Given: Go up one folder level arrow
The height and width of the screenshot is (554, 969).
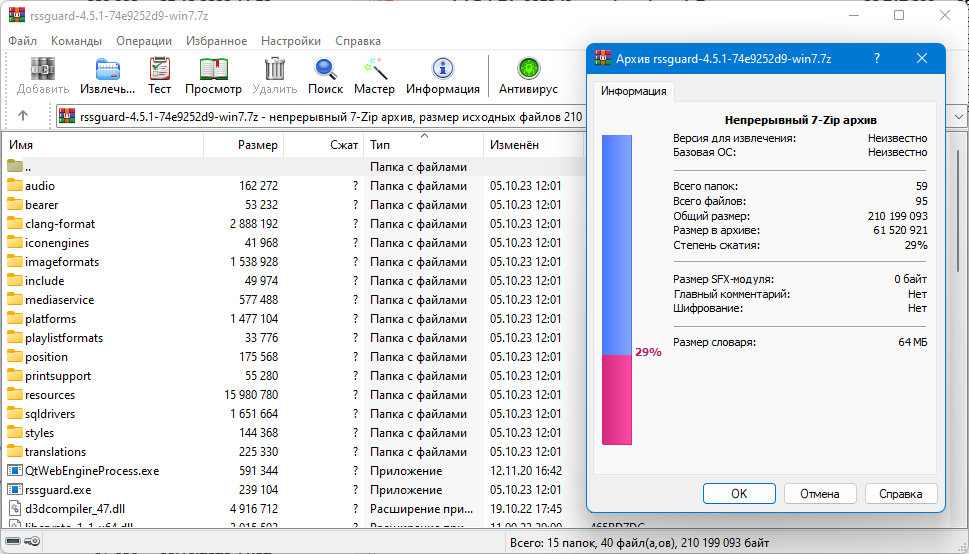Looking at the screenshot, I should coord(23,116).
